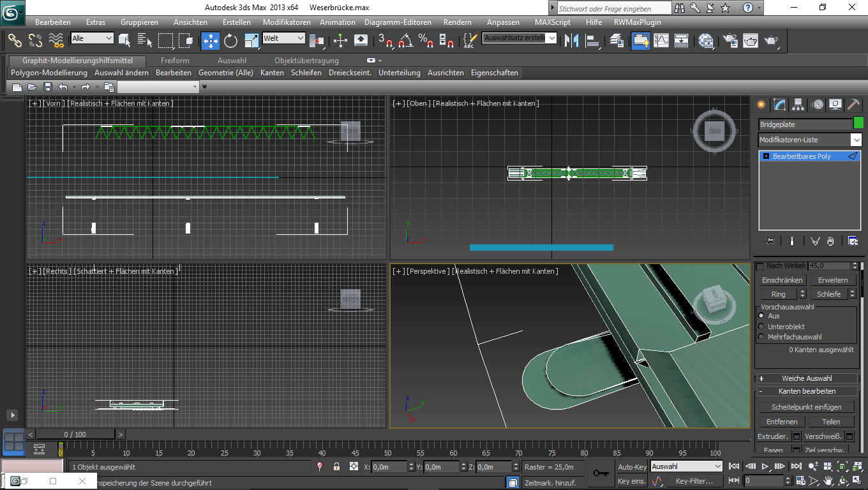Activate the Select and Rotate tool
The width and height of the screenshot is (868, 490).
230,41
